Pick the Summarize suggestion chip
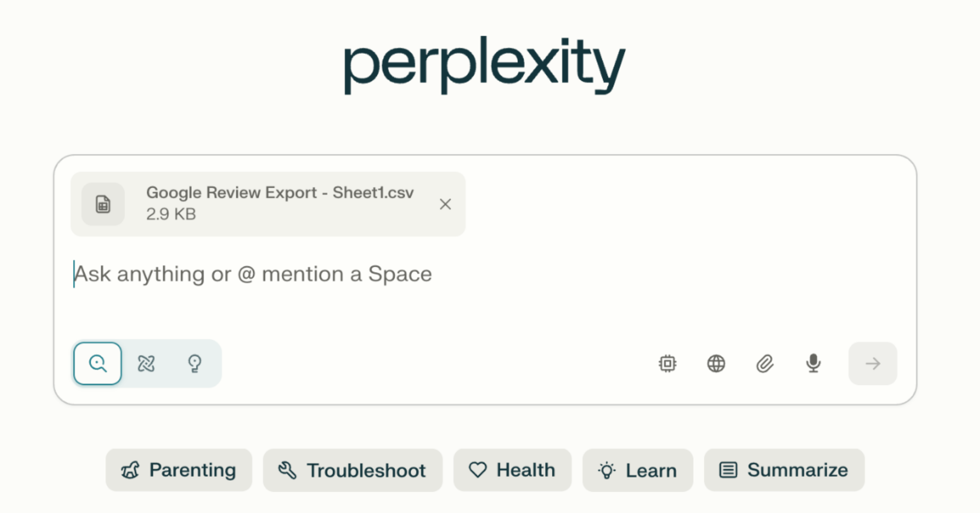This screenshot has height=513, width=980. tap(784, 470)
